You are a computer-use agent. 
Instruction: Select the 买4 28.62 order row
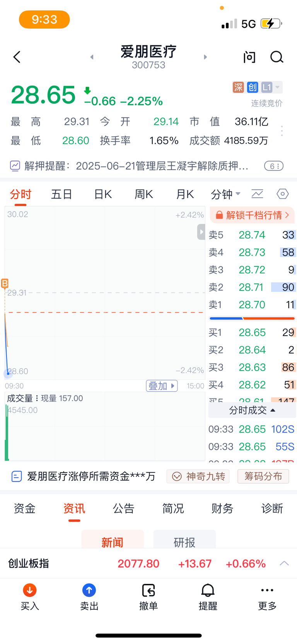pos(252,385)
